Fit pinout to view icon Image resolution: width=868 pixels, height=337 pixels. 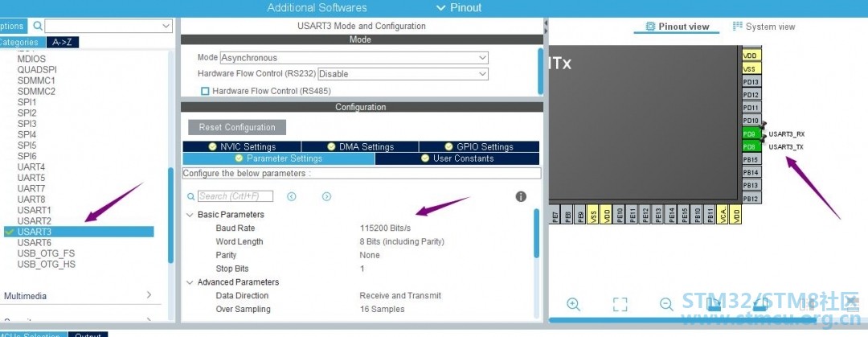tap(620, 304)
